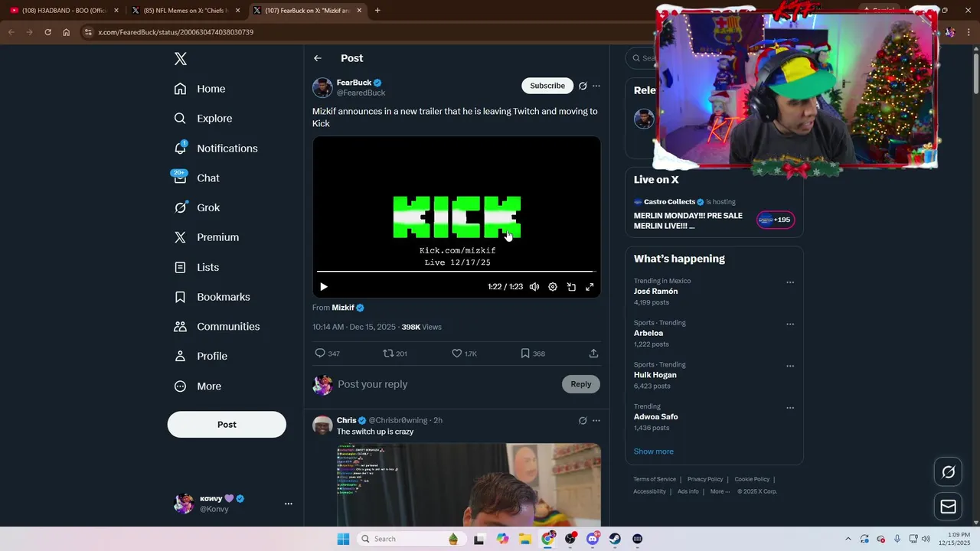Screen dimensions: 980x551
Task: Open Privacy Policy link
Action: 705,479
